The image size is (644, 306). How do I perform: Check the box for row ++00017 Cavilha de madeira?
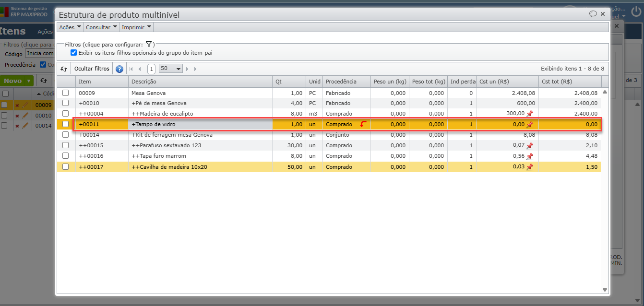click(x=66, y=167)
